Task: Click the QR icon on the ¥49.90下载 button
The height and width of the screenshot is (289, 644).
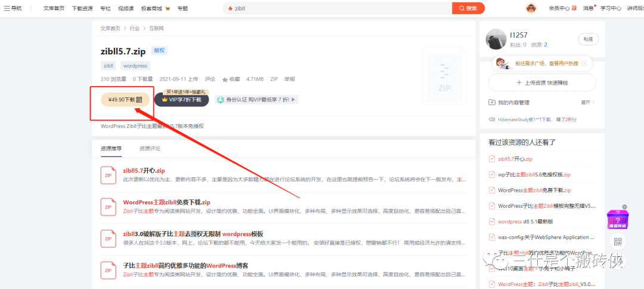Action: (x=139, y=100)
